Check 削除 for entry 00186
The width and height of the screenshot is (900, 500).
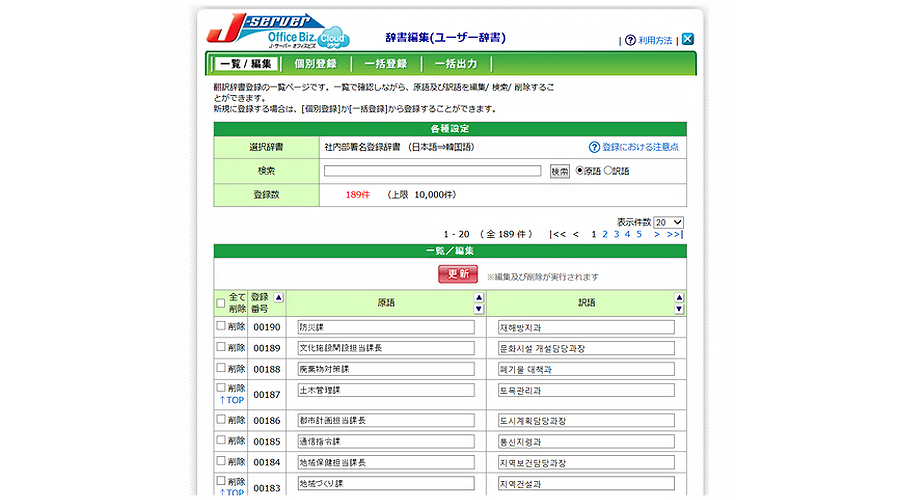(x=221, y=419)
